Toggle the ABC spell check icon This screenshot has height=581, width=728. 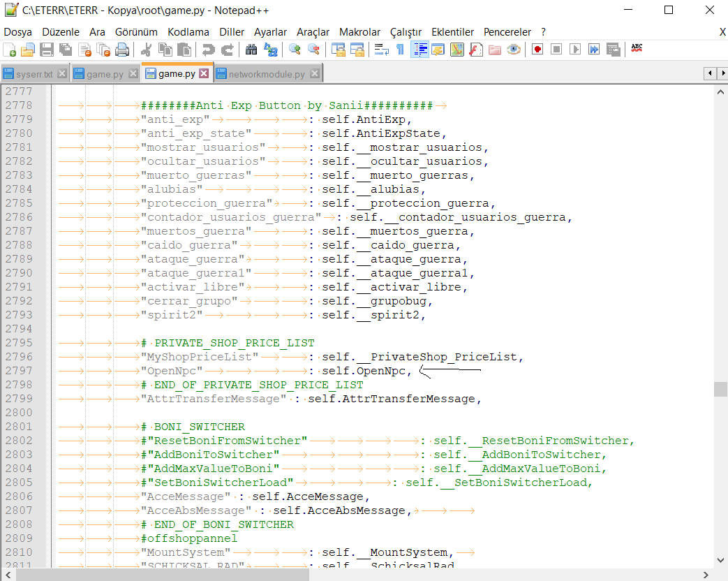637,48
